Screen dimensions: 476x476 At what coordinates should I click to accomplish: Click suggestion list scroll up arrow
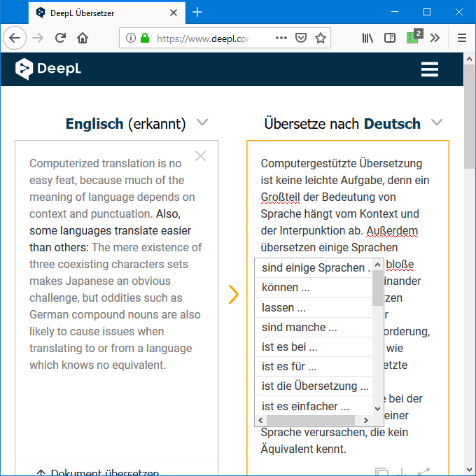(377, 265)
